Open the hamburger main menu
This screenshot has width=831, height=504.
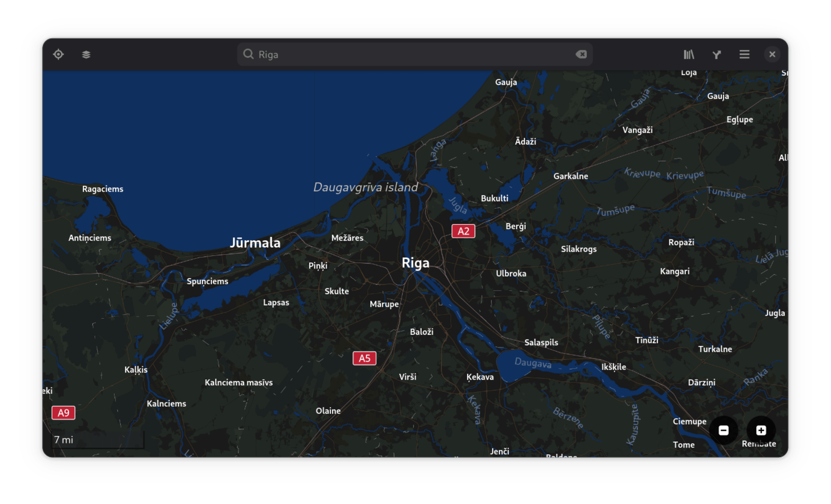[x=744, y=55]
